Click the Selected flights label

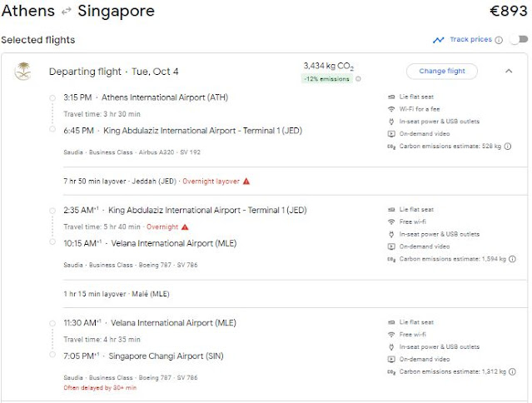(38, 40)
